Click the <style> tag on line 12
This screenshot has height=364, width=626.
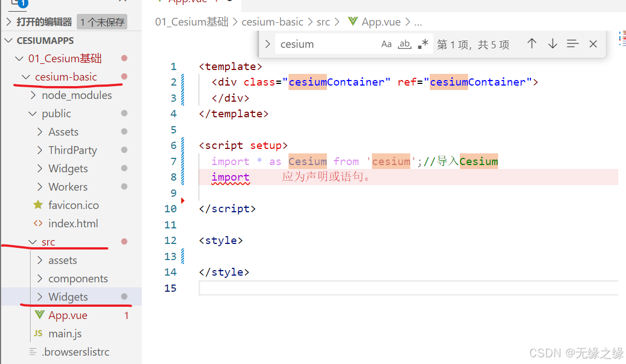click(221, 241)
